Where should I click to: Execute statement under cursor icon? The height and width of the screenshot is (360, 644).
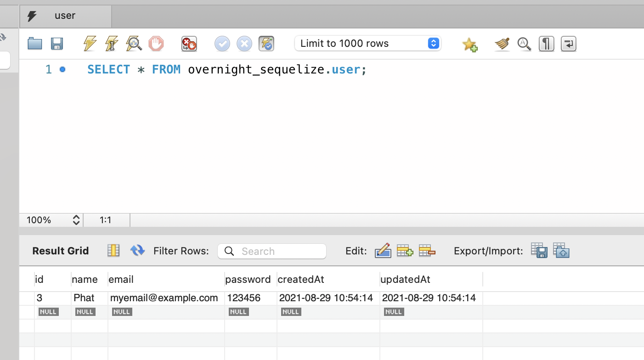pos(112,44)
